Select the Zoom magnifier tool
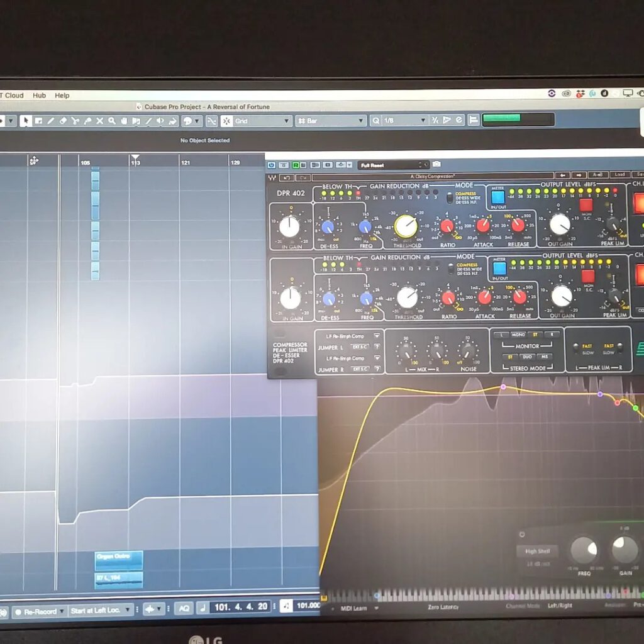Viewport: 644px width, 644px height. pos(111,121)
